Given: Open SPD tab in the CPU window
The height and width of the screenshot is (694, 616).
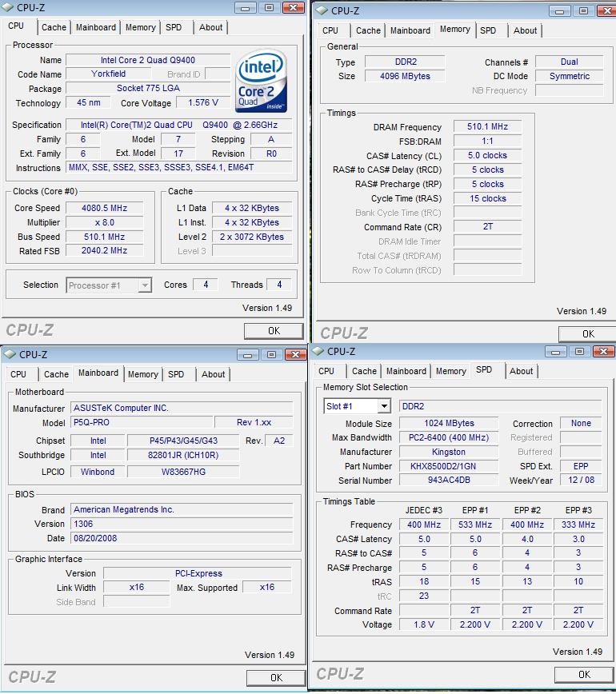Looking at the screenshot, I should pos(174,27).
